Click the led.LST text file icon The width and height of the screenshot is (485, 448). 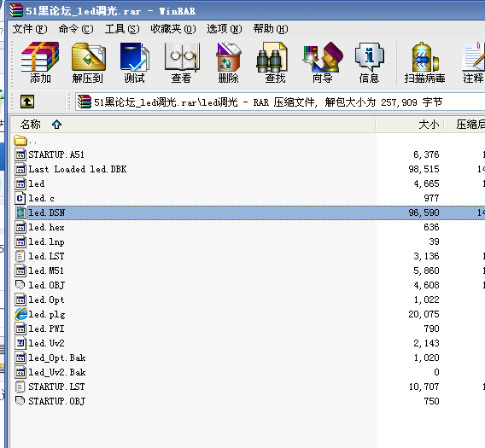[x=20, y=256]
